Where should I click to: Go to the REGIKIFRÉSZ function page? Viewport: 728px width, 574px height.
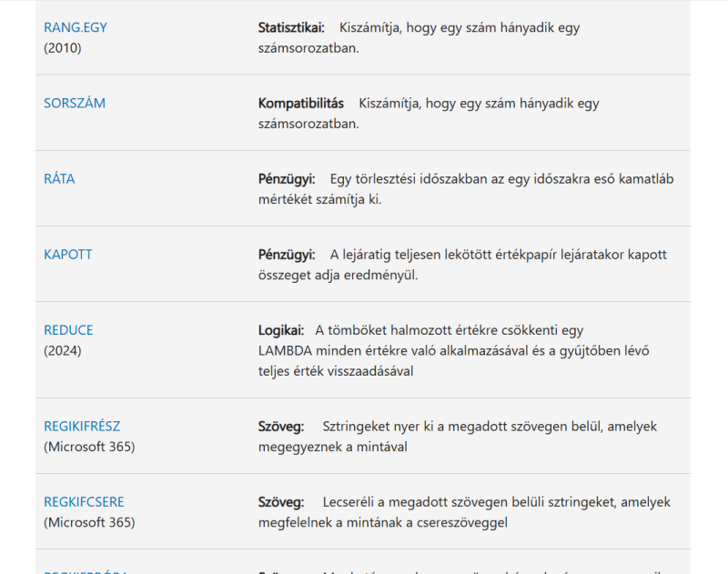tap(82, 427)
